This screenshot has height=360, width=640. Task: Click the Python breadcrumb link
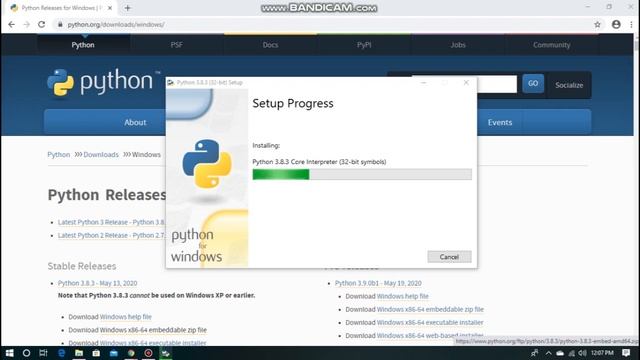pos(59,155)
